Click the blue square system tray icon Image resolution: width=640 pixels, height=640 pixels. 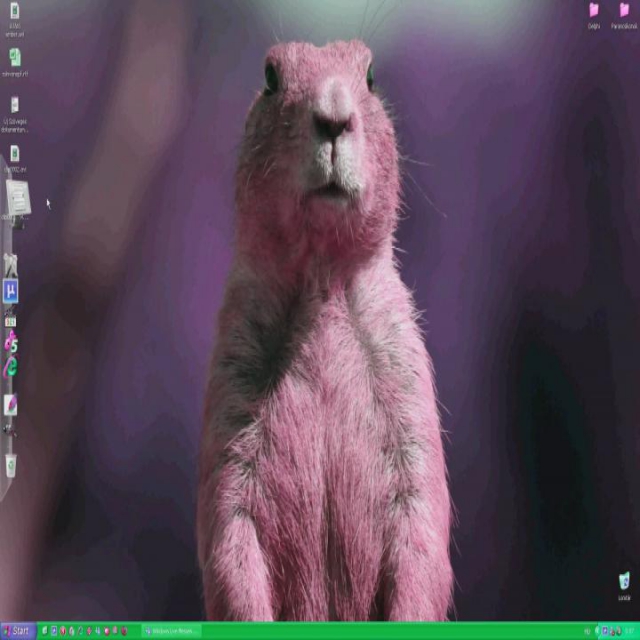pyautogui.click(x=605, y=631)
